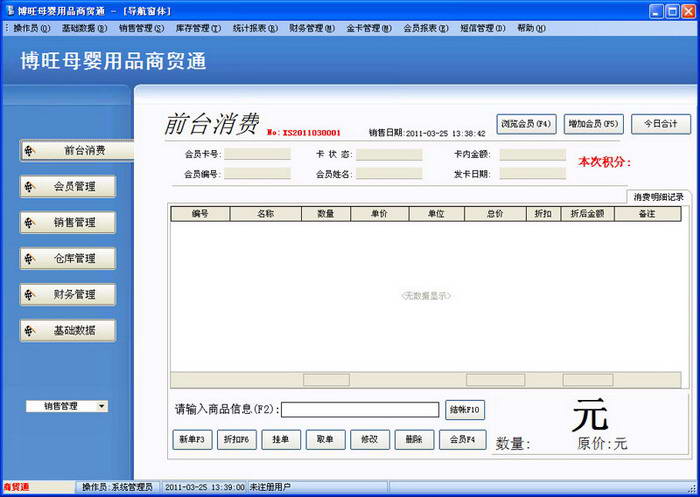Click the 新单F3 button
The image size is (700, 497).
192,439
